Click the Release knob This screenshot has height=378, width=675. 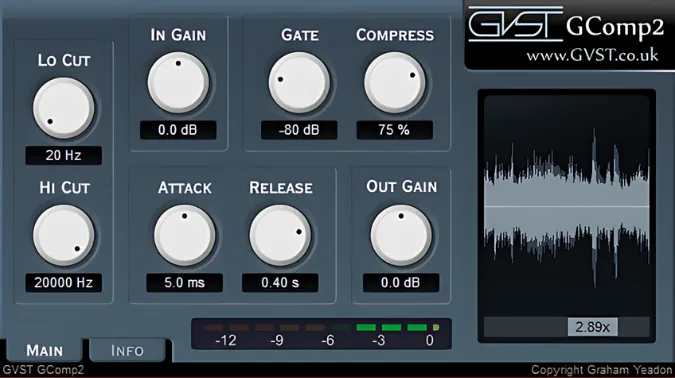click(x=280, y=235)
